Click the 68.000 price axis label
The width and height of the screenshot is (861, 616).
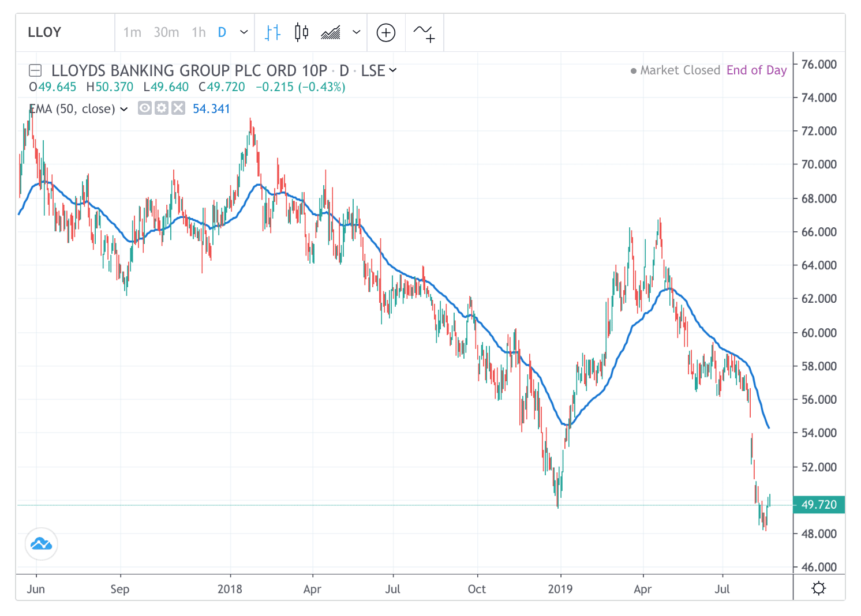click(819, 198)
